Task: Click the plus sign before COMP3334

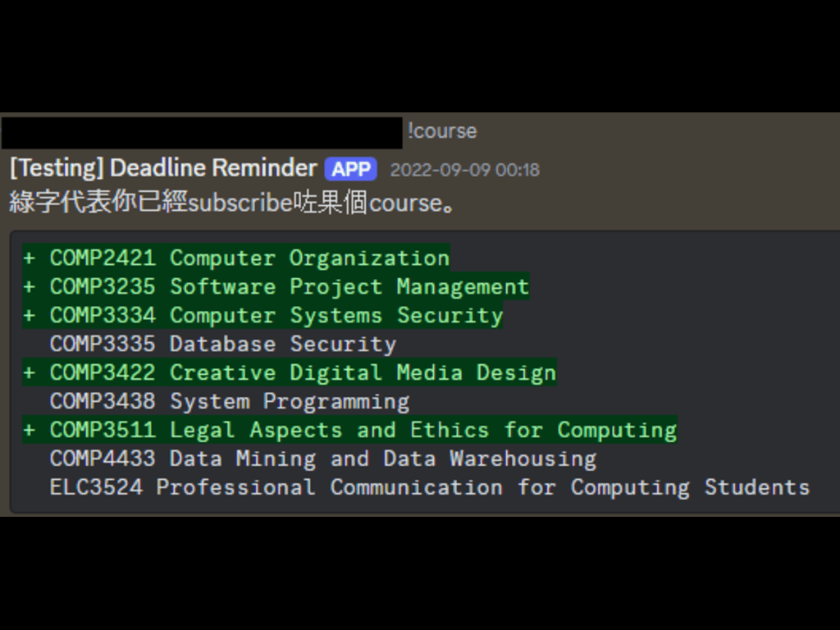Action: (30, 316)
